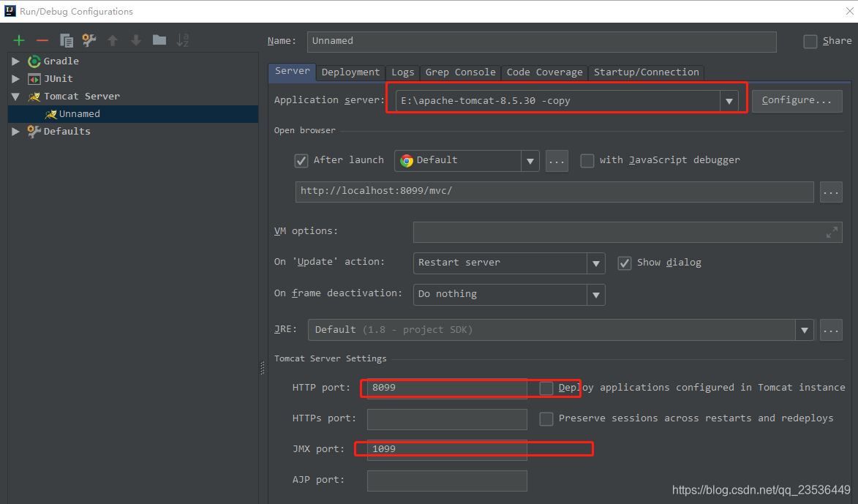858x504 pixels.
Task: Uncheck After launch checkbox
Action: click(x=301, y=161)
